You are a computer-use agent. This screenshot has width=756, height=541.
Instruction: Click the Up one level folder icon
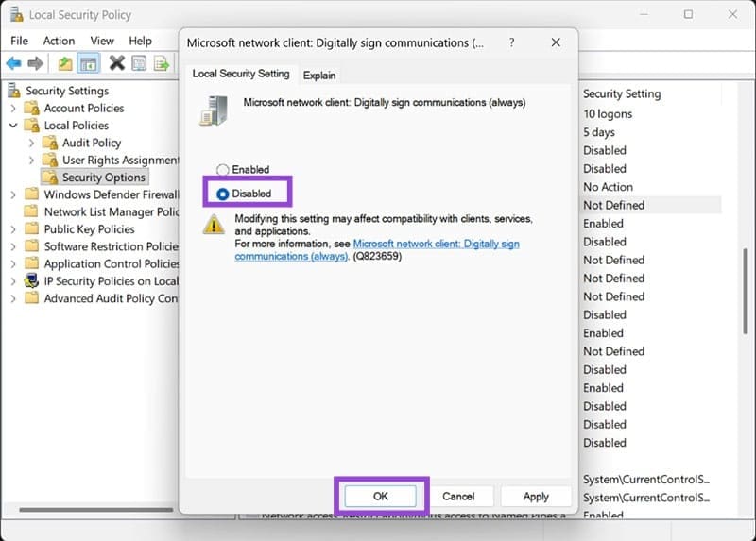(x=64, y=63)
